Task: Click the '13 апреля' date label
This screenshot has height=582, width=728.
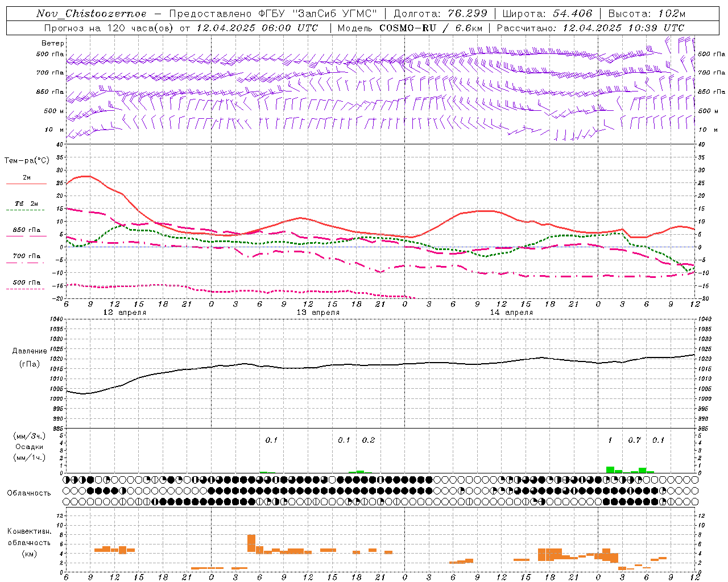Action: coord(318,313)
